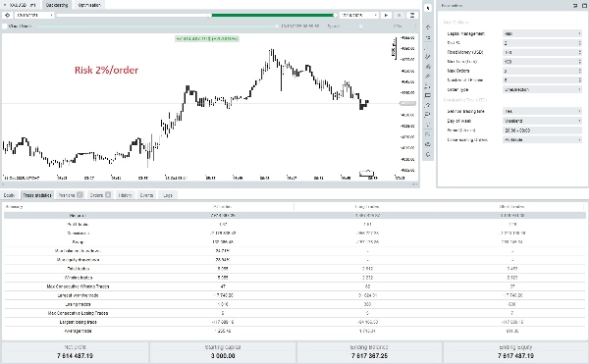Open the Trade statistics tab
589x364 pixels.
pos(37,195)
